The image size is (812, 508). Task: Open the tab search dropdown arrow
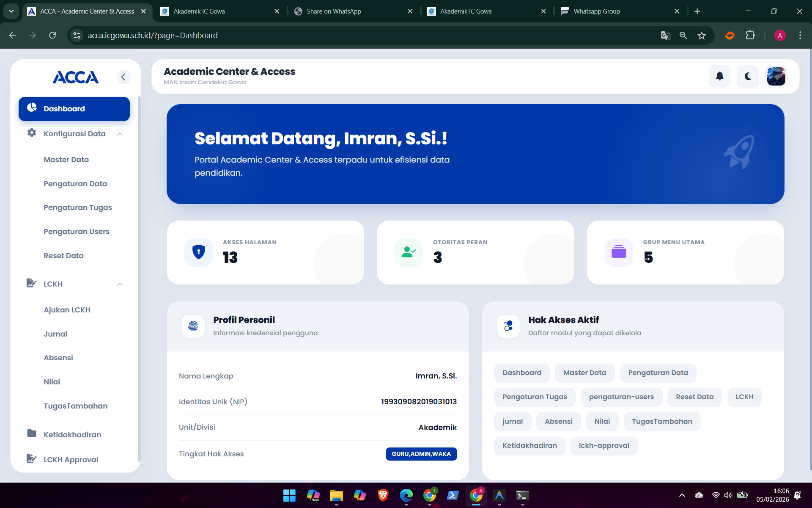pos(11,11)
